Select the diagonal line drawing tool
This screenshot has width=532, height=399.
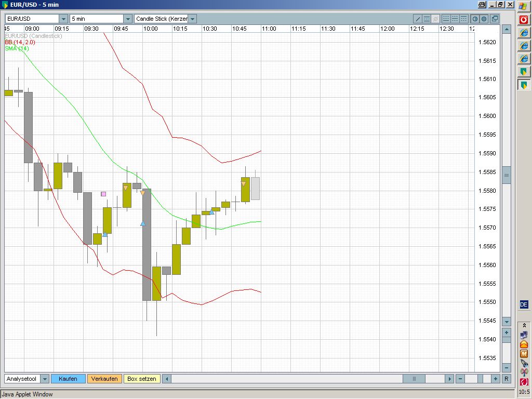click(418, 19)
